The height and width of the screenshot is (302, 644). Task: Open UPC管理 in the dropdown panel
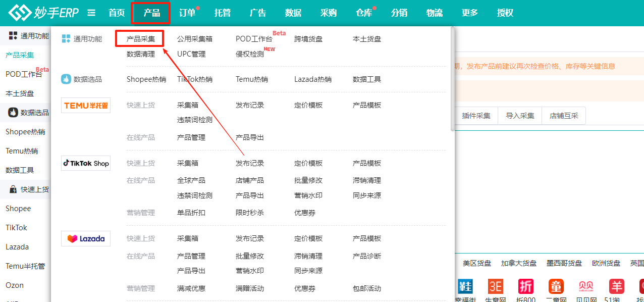point(191,54)
